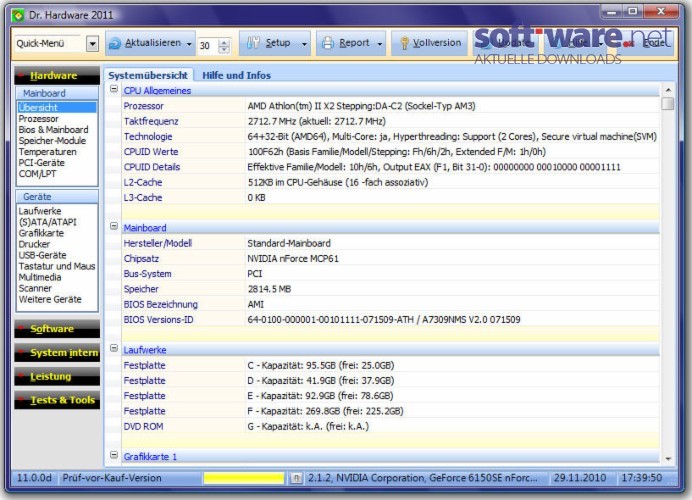Select Prozessor in the Mainboard list
692x500 pixels.
coord(38,119)
